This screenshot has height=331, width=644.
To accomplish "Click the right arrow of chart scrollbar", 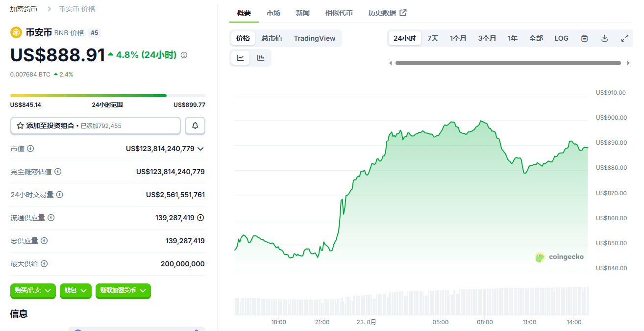I will pos(628,63).
